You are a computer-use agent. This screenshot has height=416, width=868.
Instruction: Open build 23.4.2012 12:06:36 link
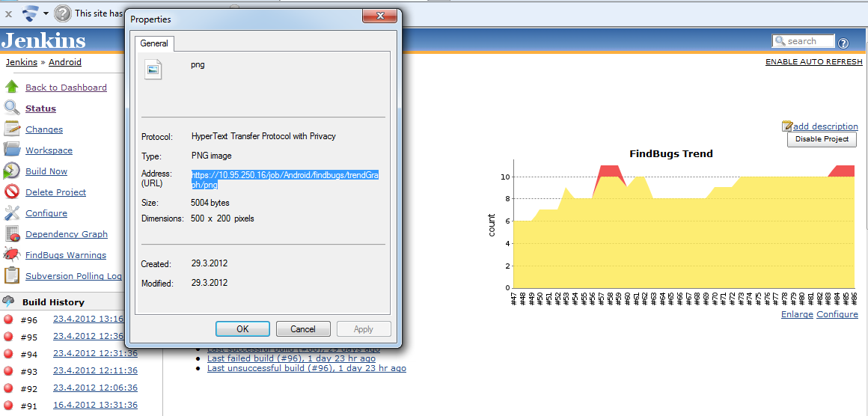point(95,388)
